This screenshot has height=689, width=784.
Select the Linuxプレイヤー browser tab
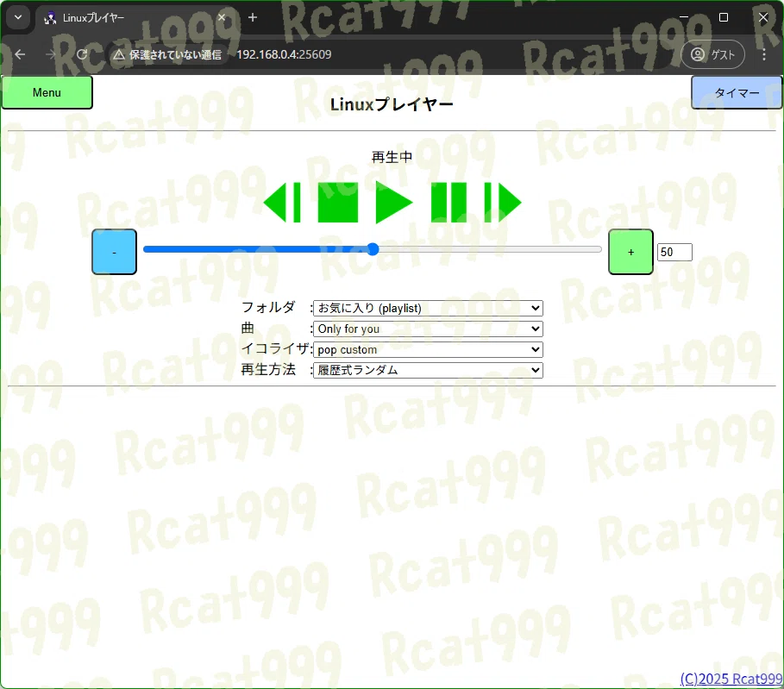tap(135, 18)
